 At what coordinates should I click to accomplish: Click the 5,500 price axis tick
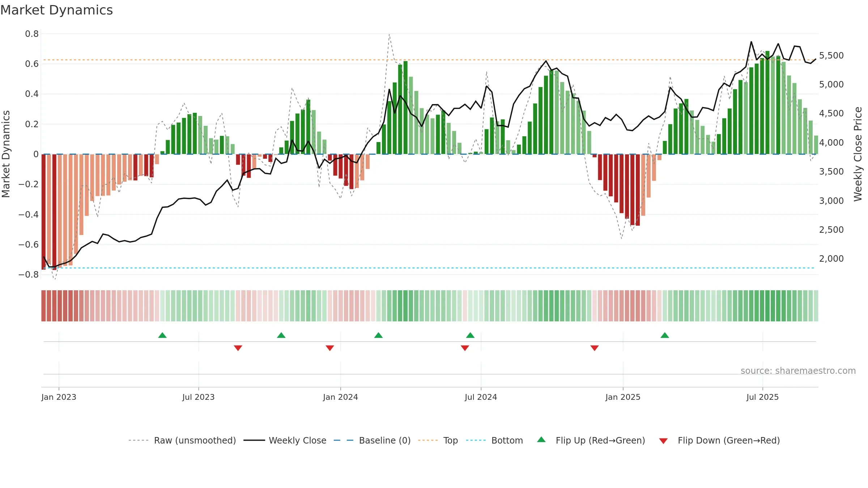[x=831, y=55]
